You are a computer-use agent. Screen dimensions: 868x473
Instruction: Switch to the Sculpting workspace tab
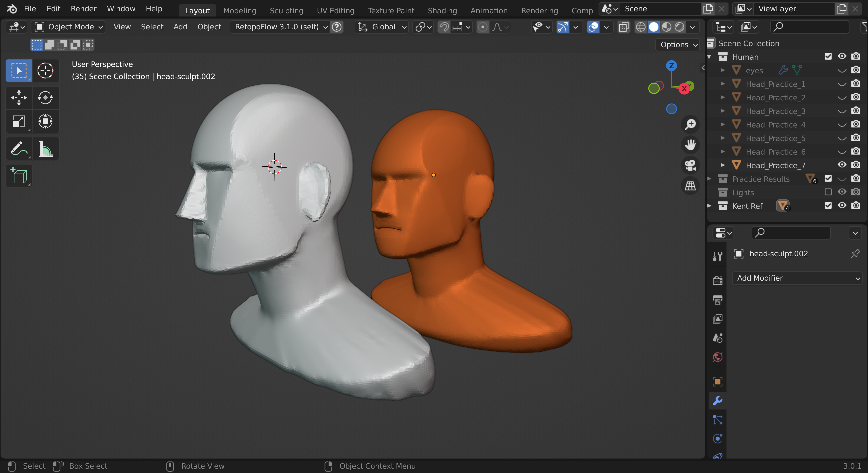(x=286, y=10)
